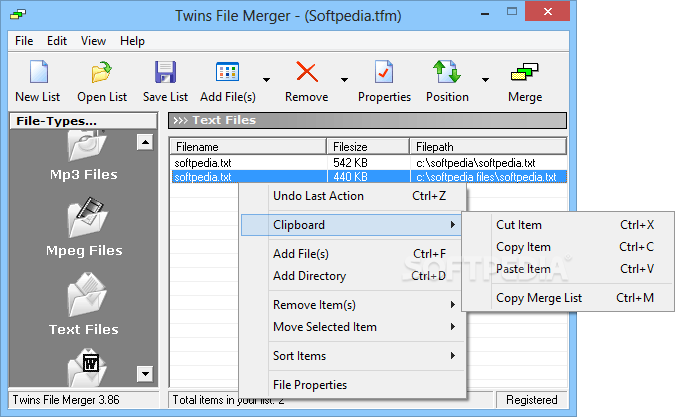Click the File-Types... panel header
The height and width of the screenshot is (417, 675).
pos(84,121)
